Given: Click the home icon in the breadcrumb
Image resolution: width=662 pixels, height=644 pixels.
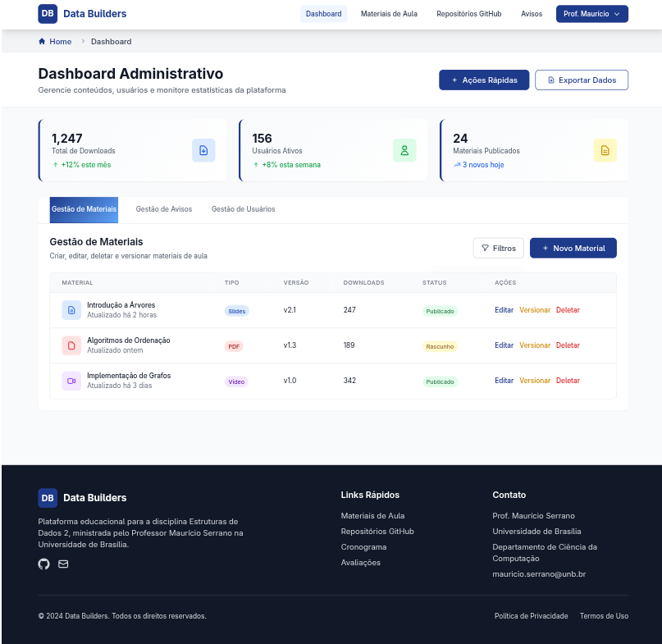Looking at the screenshot, I should pos(42,42).
